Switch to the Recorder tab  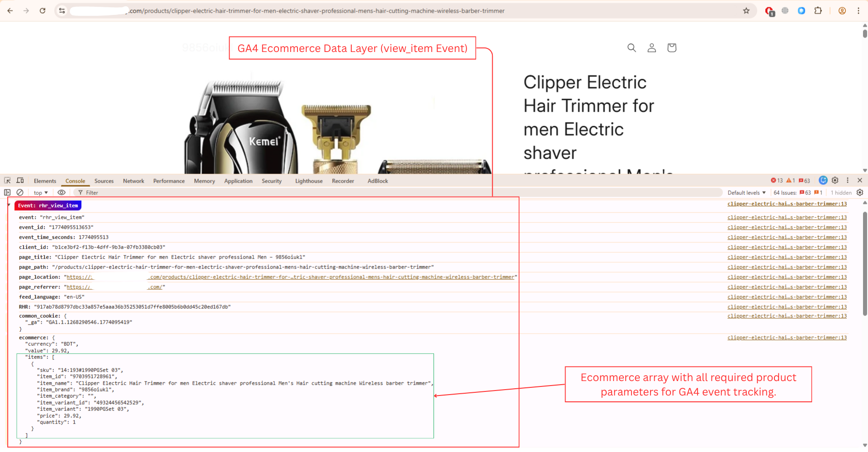[x=343, y=181]
